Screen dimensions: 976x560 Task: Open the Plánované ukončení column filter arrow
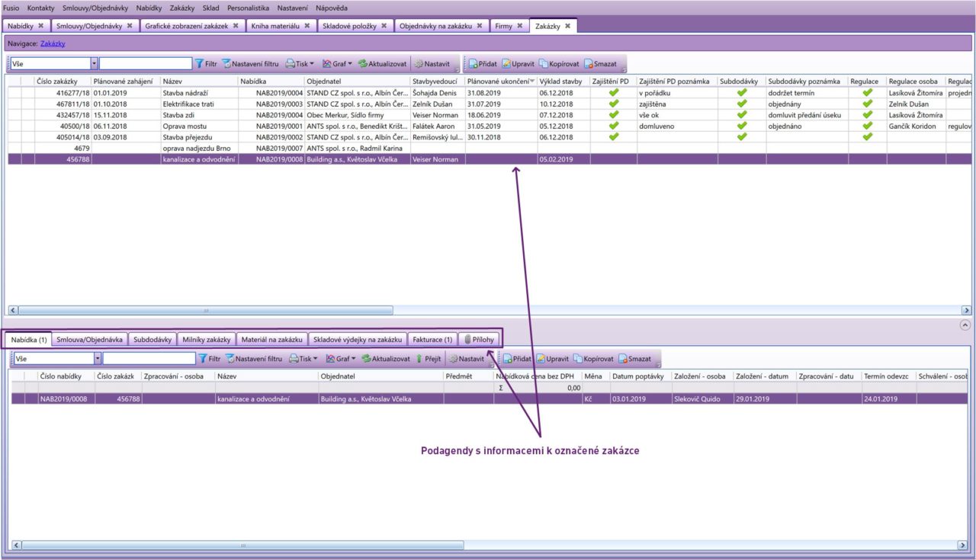click(x=532, y=82)
